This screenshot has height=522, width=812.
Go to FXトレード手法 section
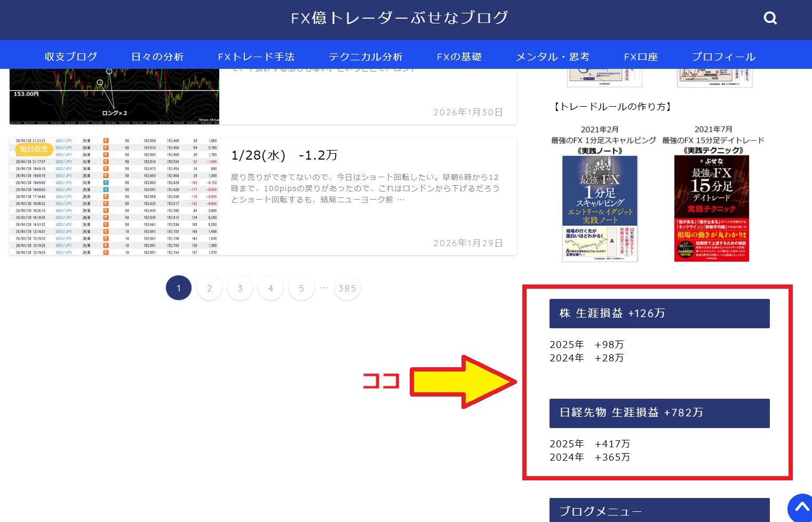pyautogui.click(x=256, y=57)
